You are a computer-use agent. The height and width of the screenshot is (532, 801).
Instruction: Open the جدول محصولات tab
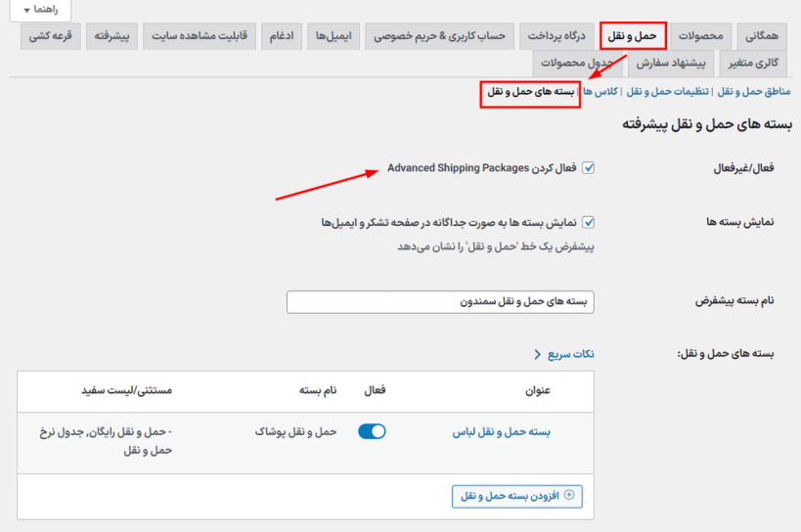(577, 64)
